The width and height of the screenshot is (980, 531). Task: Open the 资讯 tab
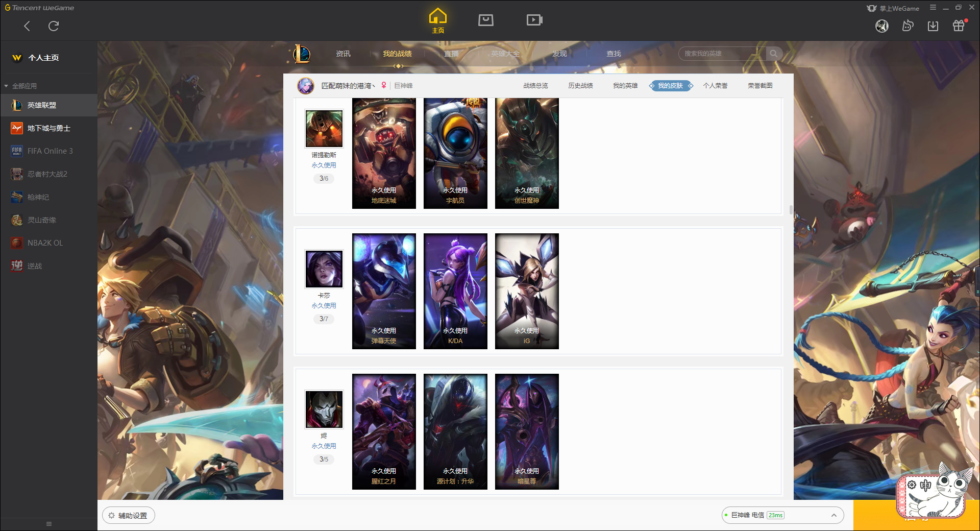(x=343, y=54)
